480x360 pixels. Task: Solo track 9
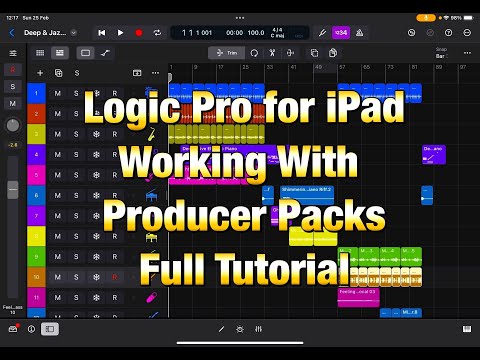click(x=76, y=257)
